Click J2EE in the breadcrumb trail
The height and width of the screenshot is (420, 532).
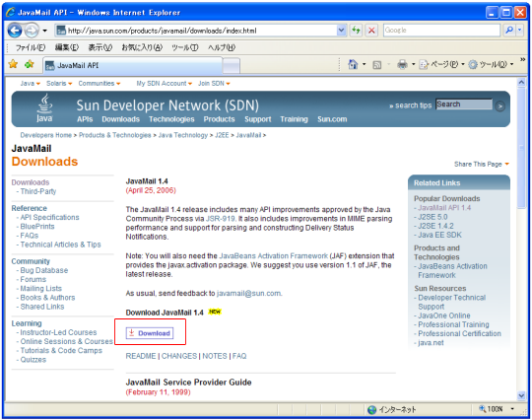(x=222, y=135)
